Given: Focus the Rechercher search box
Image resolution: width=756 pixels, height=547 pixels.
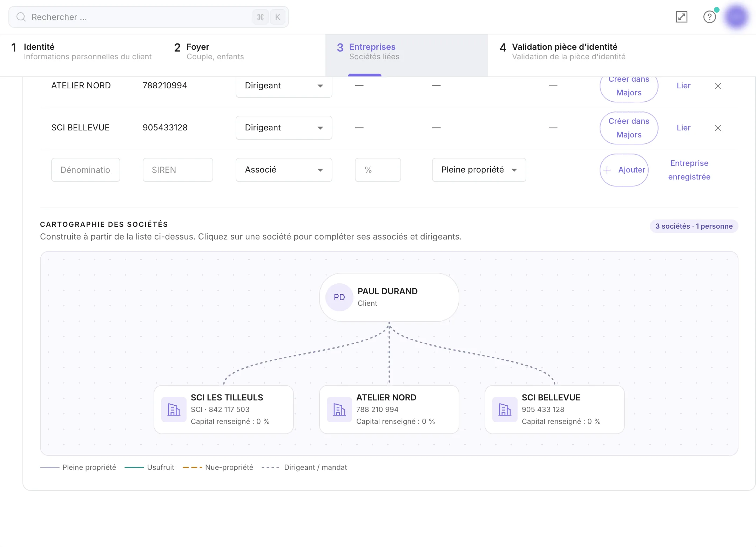Looking at the screenshot, I should pos(149,17).
